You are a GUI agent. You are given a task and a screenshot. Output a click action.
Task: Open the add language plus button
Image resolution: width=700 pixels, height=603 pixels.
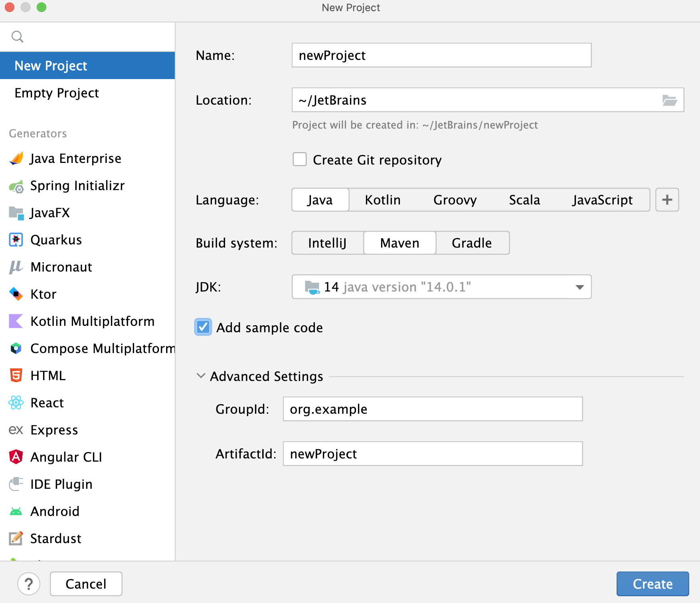[667, 200]
